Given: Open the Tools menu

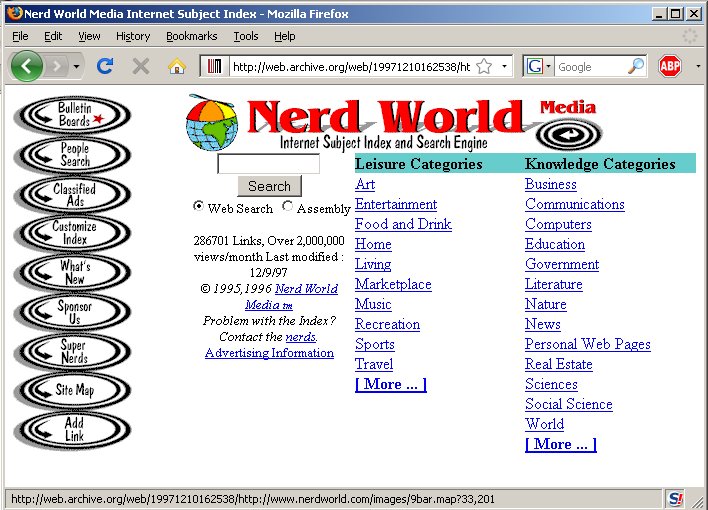Looking at the screenshot, I should [x=246, y=36].
